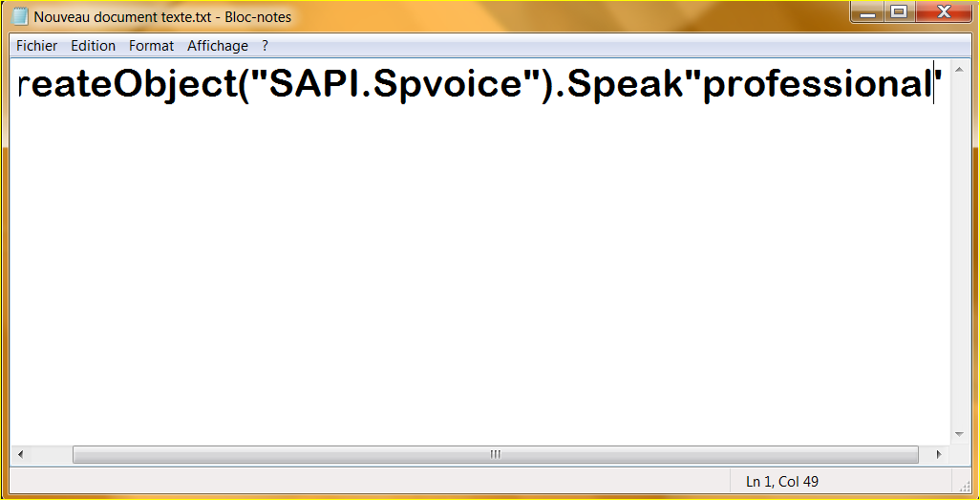
Task: Click the Notepad icon in title bar
Action: (20, 16)
